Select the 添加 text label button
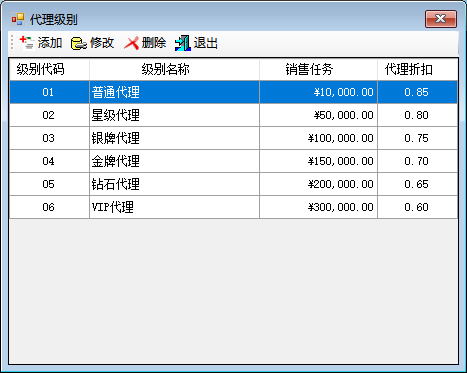The height and width of the screenshot is (373, 467). 50,43
